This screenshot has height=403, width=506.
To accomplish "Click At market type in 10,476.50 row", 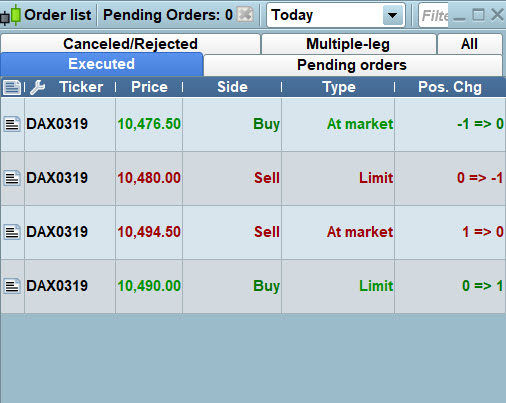I will tap(360, 124).
